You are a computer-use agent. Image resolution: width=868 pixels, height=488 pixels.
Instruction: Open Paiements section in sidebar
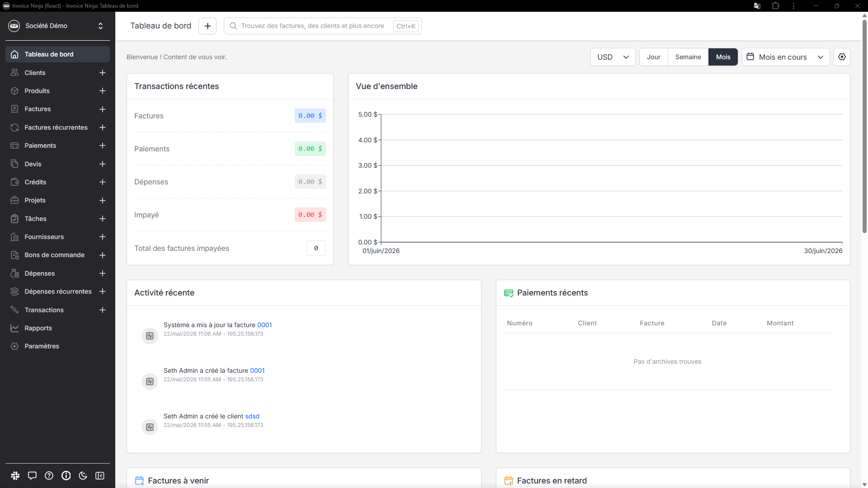click(x=40, y=145)
